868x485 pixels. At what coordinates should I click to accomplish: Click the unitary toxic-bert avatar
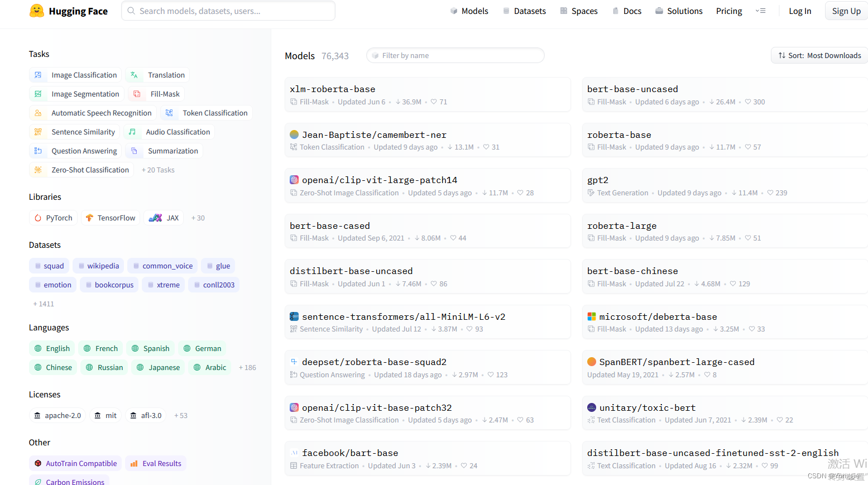592,407
